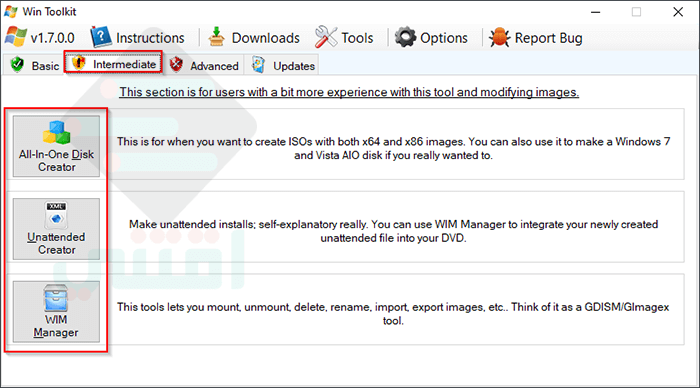Open the Updates tab
This screenshot has height=388, width=700.
(x=283, y=65)
